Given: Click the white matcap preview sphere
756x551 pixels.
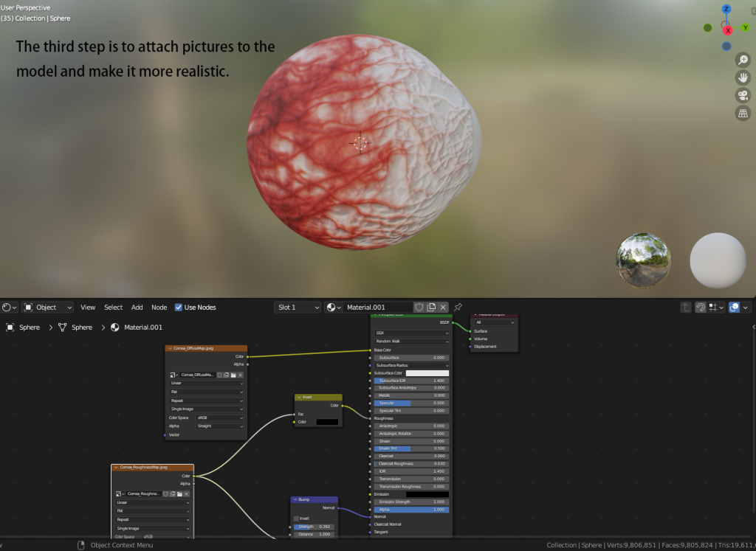Looking at the screenshot, I should (x=718, y=260).
